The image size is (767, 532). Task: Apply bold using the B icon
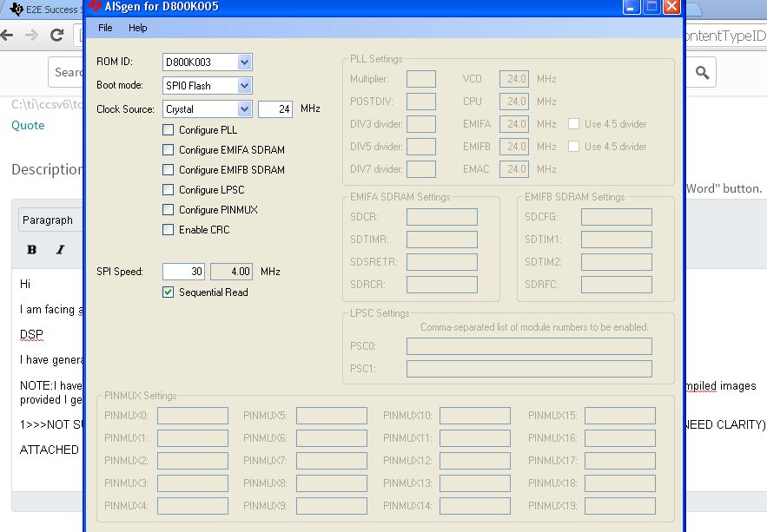click(x=32, y=250)
